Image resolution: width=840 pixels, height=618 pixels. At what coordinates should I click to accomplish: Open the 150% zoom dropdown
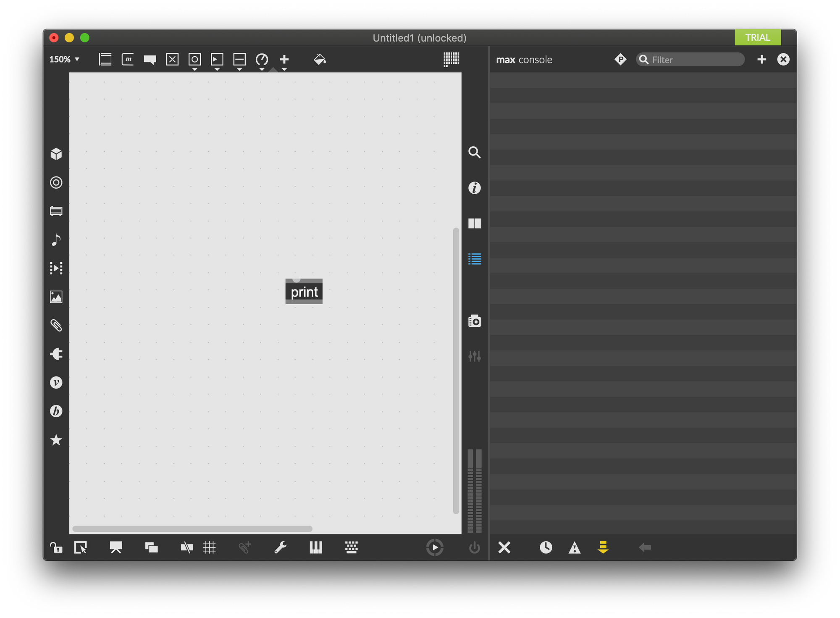[64, 59]
